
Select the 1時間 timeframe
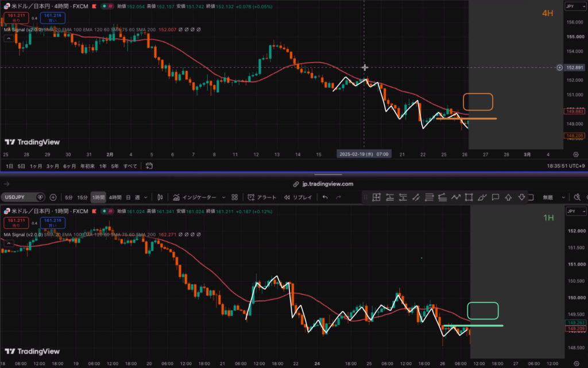(x=98, y=197)
